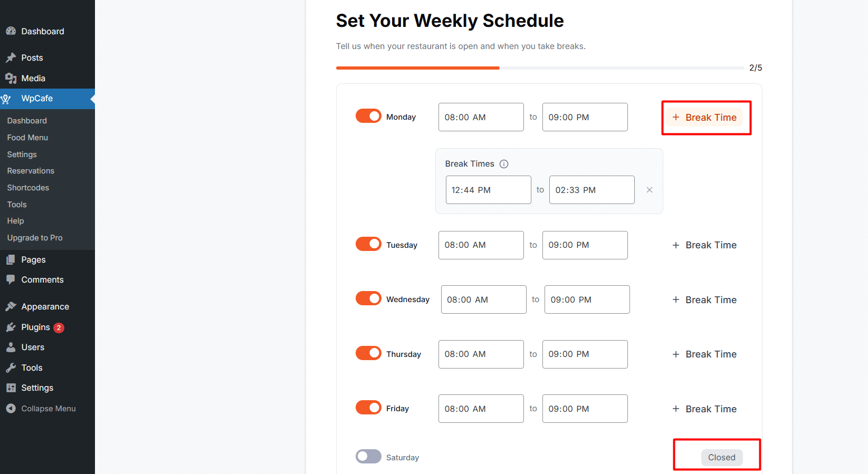Go to WpCafe Reservations submenu
This screenshot has width=868, height=474.
pos(31,171)
